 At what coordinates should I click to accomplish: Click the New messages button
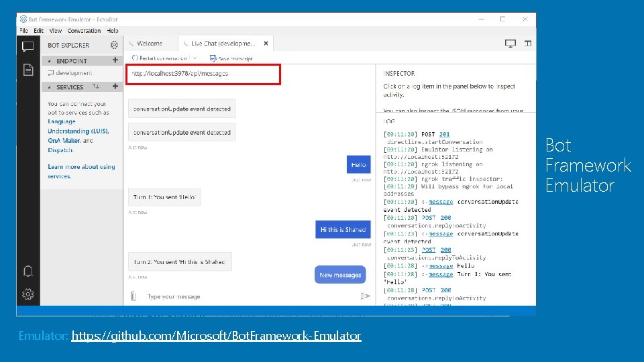point(340,275)
